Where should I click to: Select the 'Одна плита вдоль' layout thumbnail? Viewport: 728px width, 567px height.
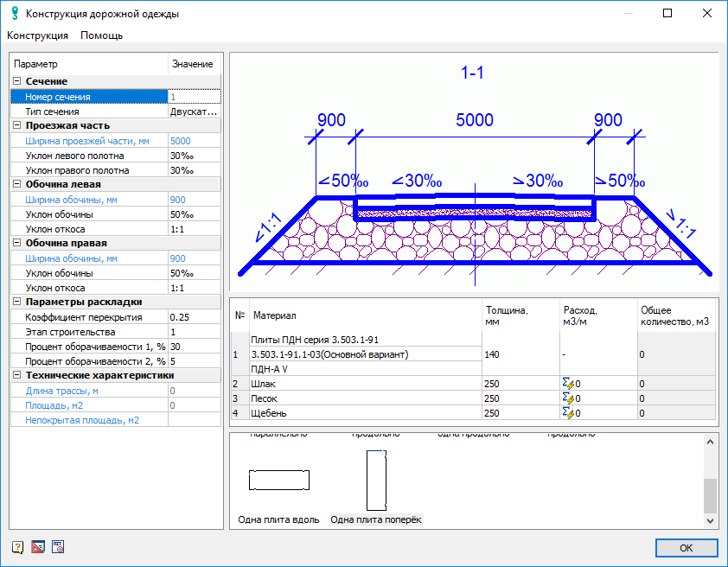[278, 481]
